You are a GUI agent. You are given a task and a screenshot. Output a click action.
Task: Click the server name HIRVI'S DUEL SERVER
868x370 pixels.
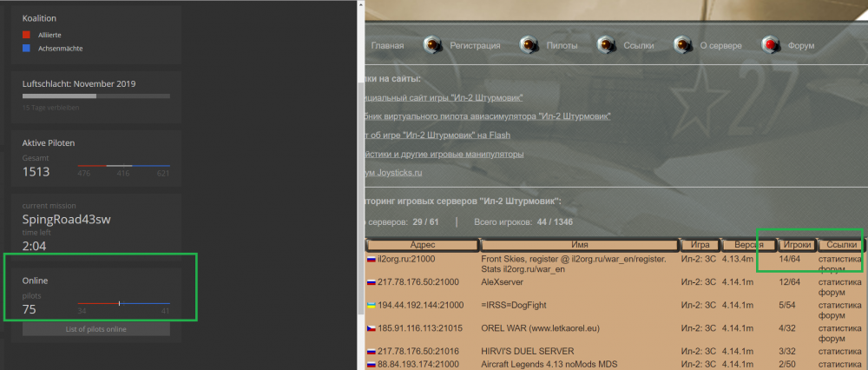coord(528,351)
